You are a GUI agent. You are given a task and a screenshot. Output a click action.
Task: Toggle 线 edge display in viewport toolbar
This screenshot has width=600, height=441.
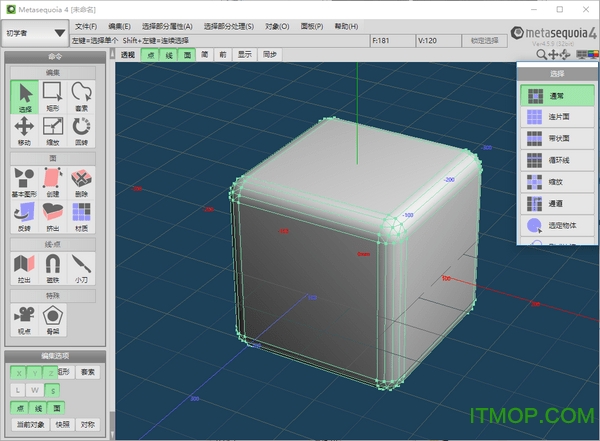pos(169,55)
